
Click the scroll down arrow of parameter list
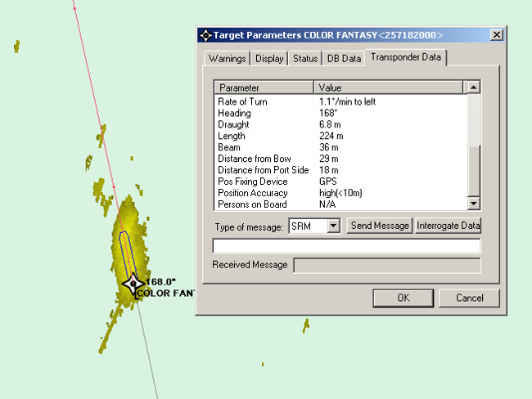coord(473,204)
